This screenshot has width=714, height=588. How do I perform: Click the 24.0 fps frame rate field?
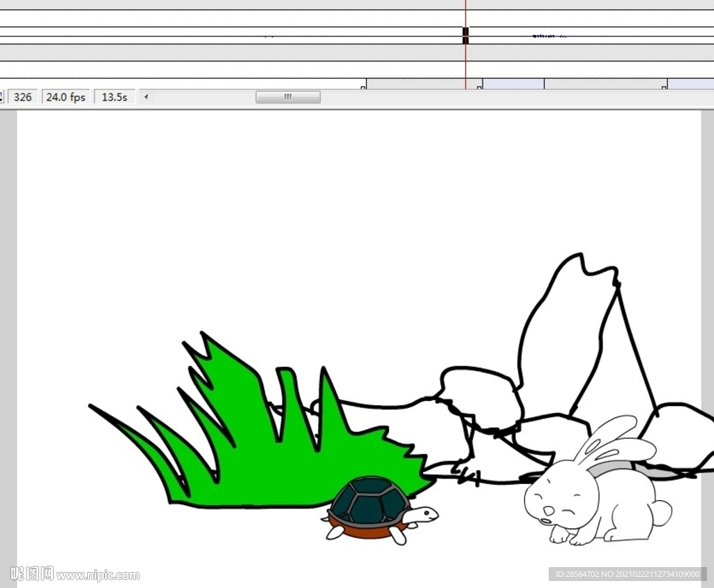click(x=66, y=97)
